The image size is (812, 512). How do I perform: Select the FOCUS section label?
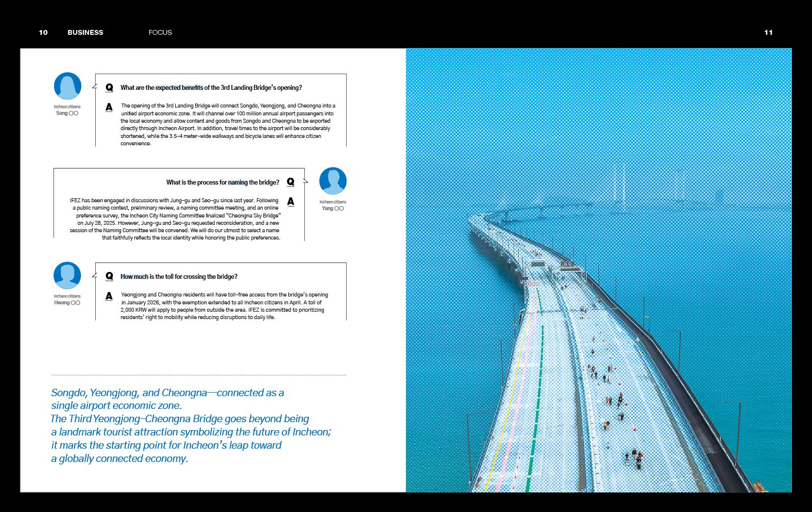(x=160, y=32)
